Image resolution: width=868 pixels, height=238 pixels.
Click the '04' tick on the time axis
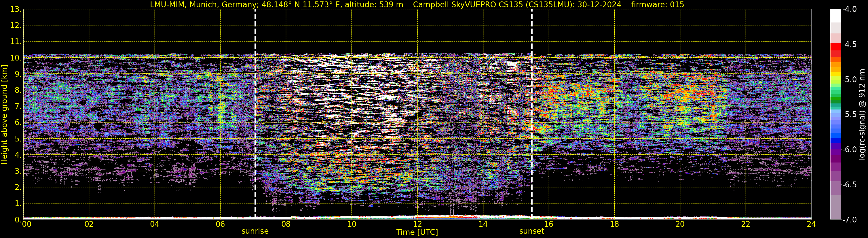point(155,224)
